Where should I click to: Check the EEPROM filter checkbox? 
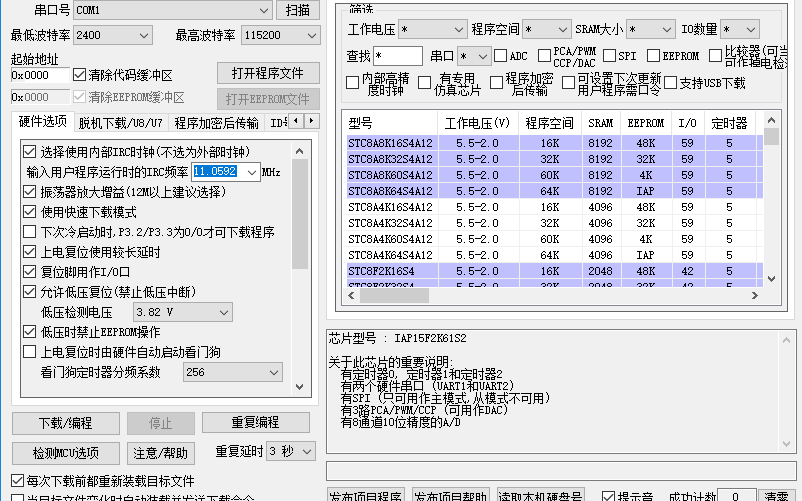click(653, 55)
